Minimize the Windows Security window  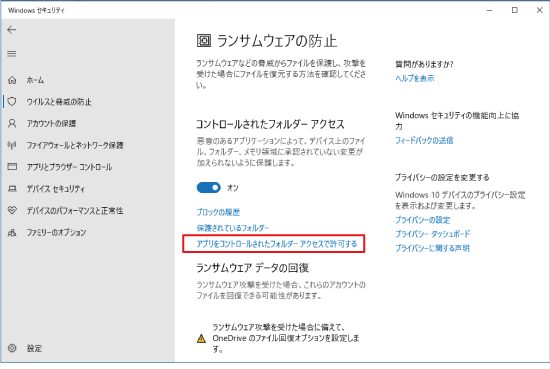(489, 10)
